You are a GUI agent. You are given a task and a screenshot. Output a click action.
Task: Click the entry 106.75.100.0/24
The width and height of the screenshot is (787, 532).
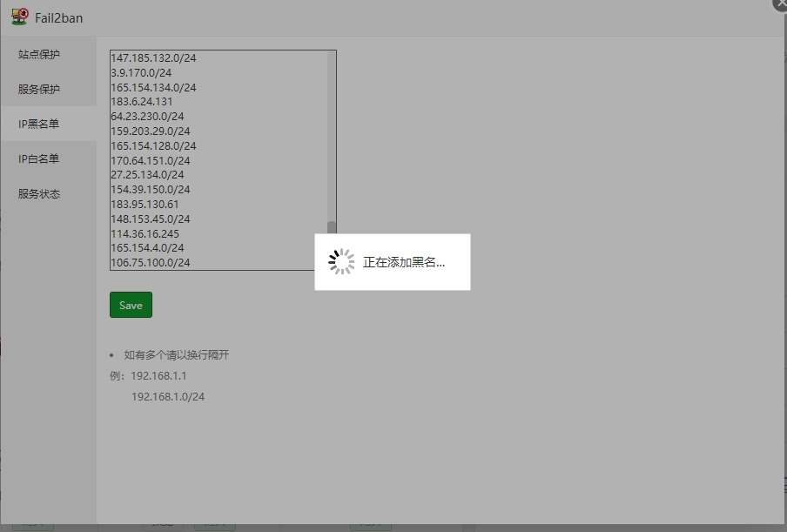[150, 262]
